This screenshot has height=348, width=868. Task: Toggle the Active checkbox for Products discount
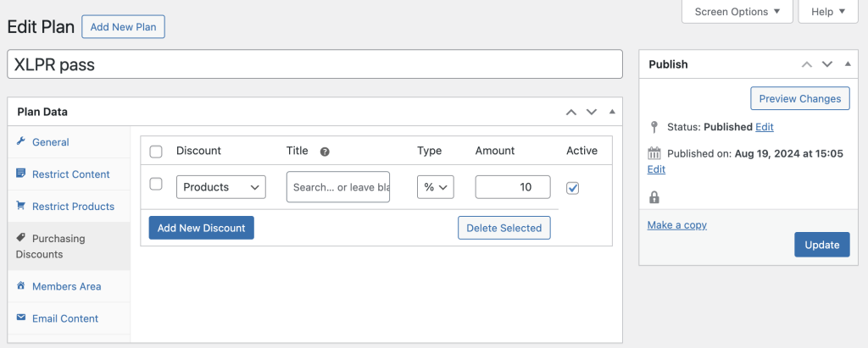(x=572, y=188)
